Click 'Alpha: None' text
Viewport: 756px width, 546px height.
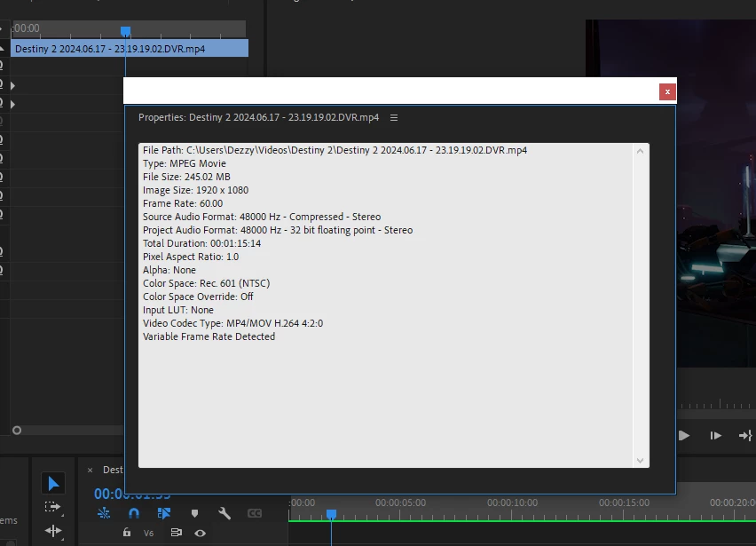169,270
